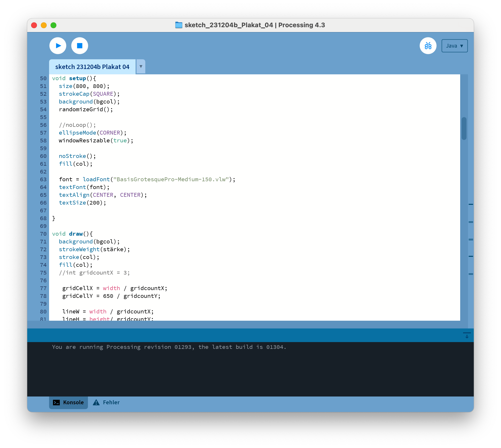Open the tab arrow menu

pyautogui.click(x=141, y=67)
